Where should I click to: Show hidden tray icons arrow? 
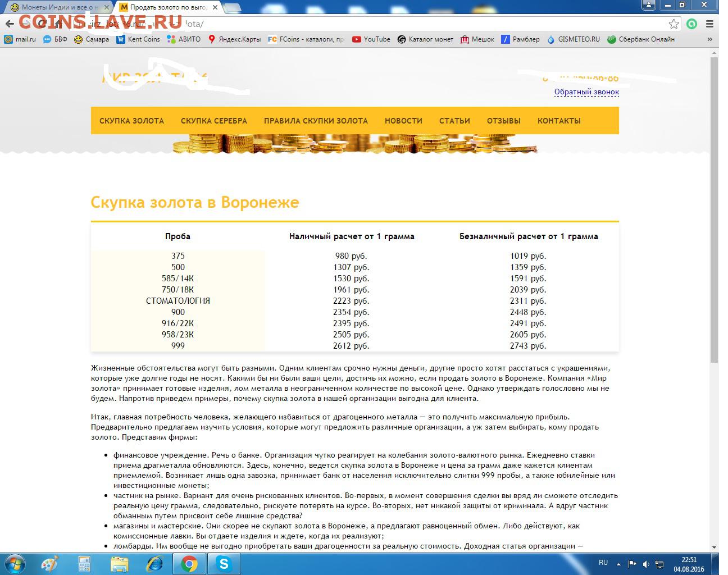[x=619, y=564]
